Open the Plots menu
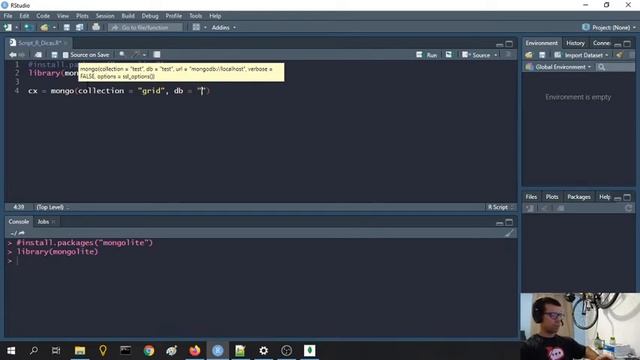The height and width of the screenshot is (360, 640). [x=82, y=16]
